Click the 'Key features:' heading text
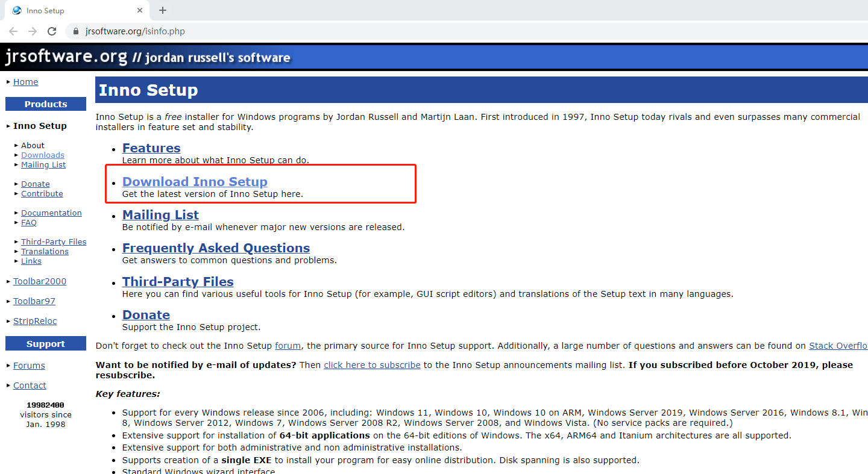Viewport: 868px width, 474px height. point(128,394)
